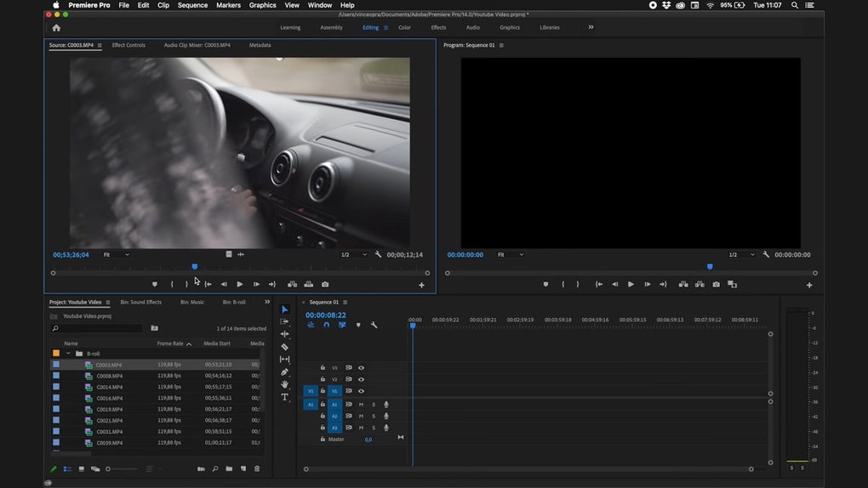Select clip C0016.MP4 in project bin
This screenshot has height=488, width=868.
(x=109, y=398)
